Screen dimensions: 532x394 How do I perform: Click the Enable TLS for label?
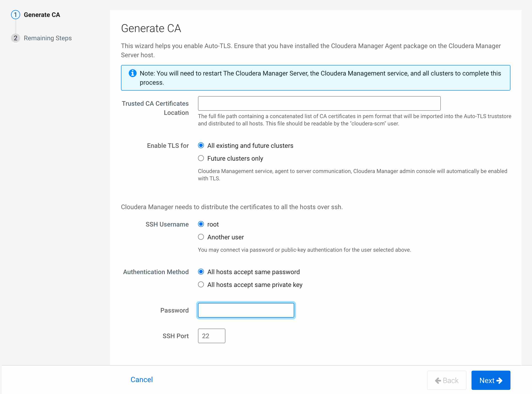168,146
